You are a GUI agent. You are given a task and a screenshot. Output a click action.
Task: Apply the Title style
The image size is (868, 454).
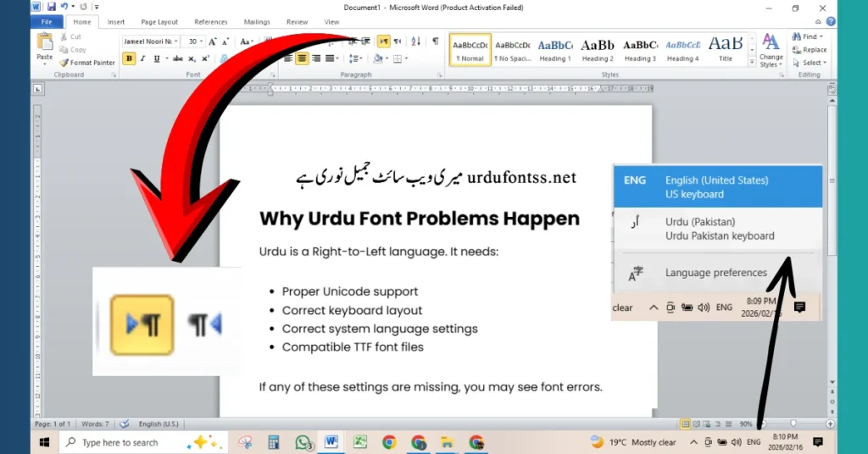[x=726, y=50]
